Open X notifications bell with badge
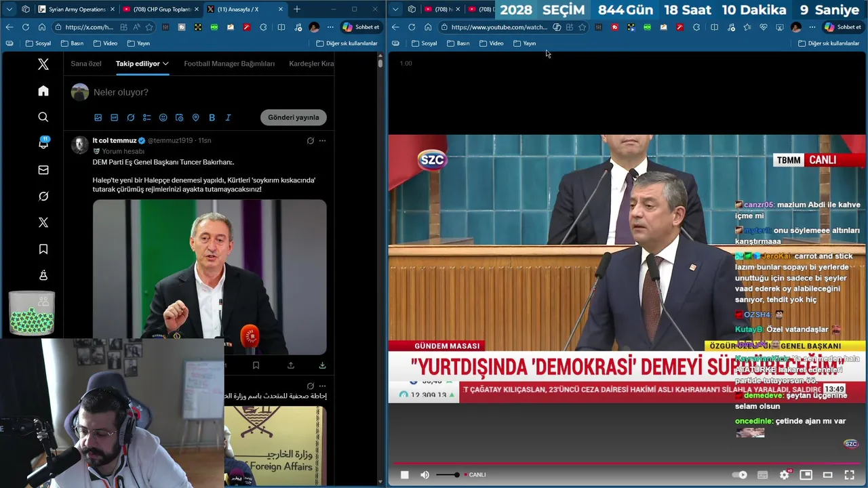The image size is (868, 488). coord(43,143)
